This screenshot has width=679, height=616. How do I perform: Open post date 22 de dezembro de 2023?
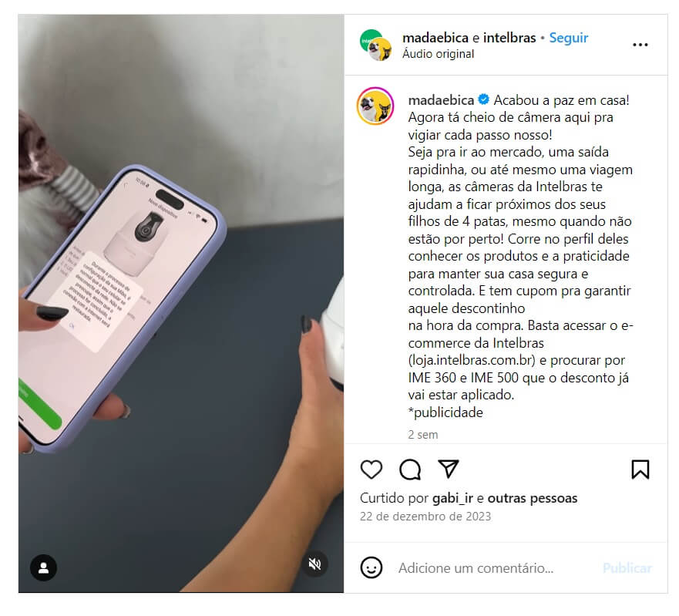coord(425,517)
